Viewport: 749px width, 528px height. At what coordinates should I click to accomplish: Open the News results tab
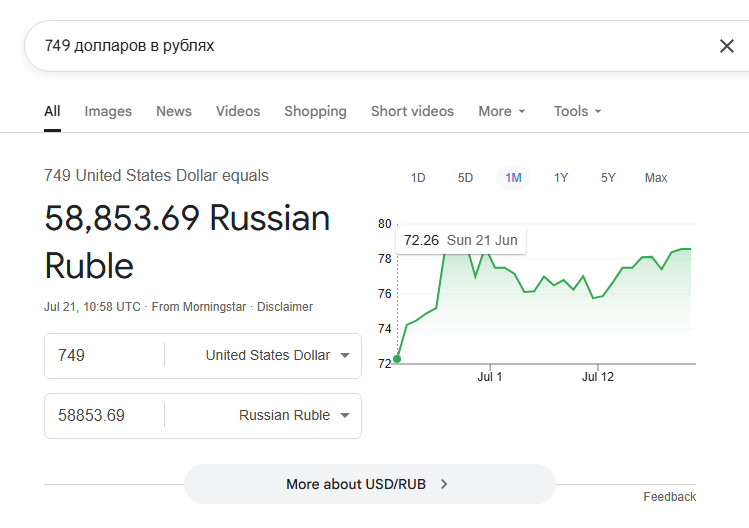(x=174, y=111)
